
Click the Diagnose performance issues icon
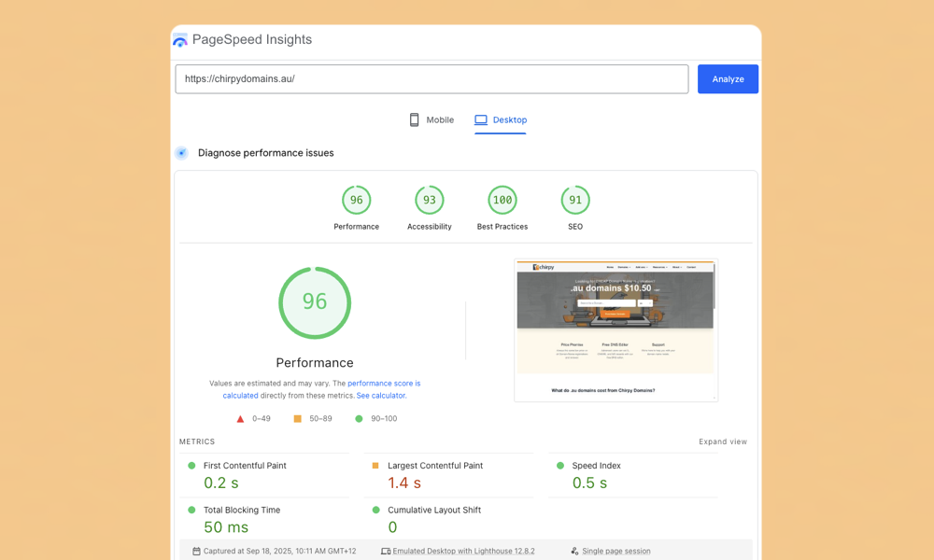[182, 153]
